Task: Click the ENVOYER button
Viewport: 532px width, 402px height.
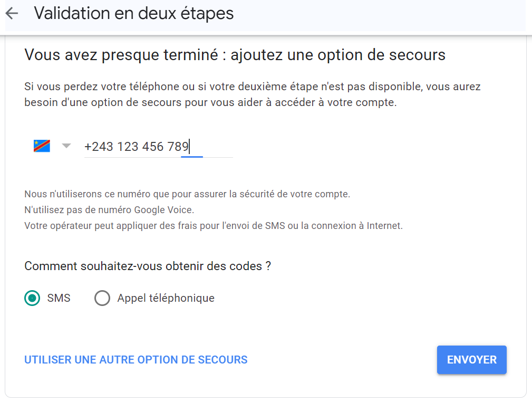Action: pyautogui.click(x=471, y=360)
